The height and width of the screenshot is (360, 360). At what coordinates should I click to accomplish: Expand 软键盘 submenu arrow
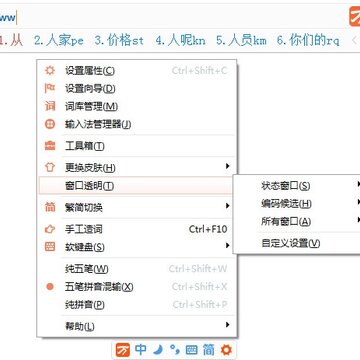(x=227, y=246)
